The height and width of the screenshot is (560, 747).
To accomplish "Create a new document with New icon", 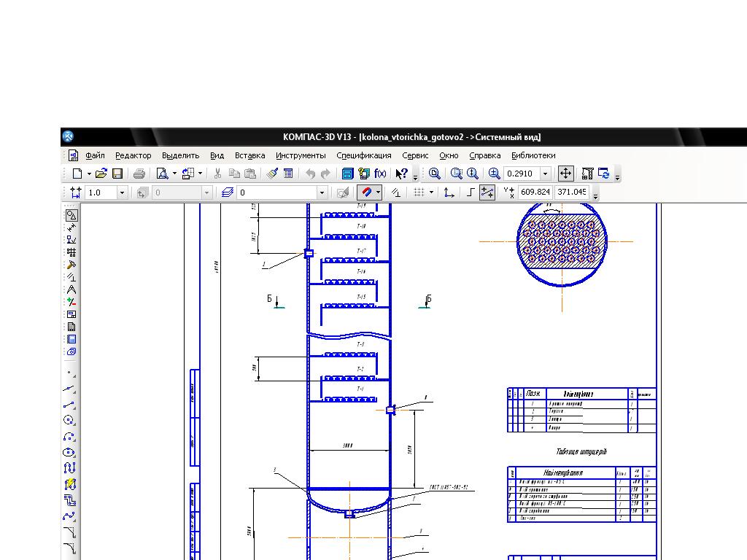I will click(77, 174).
